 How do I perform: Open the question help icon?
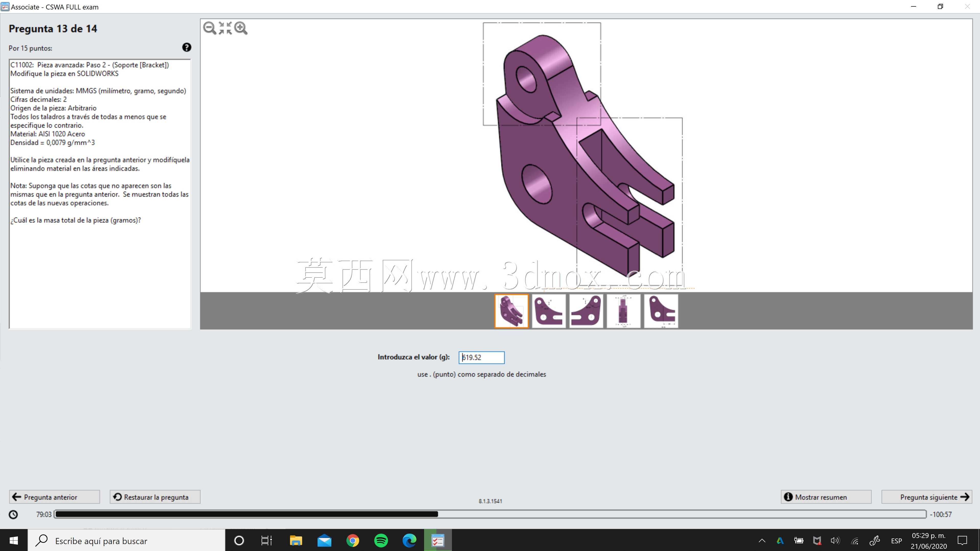[186, 47]
